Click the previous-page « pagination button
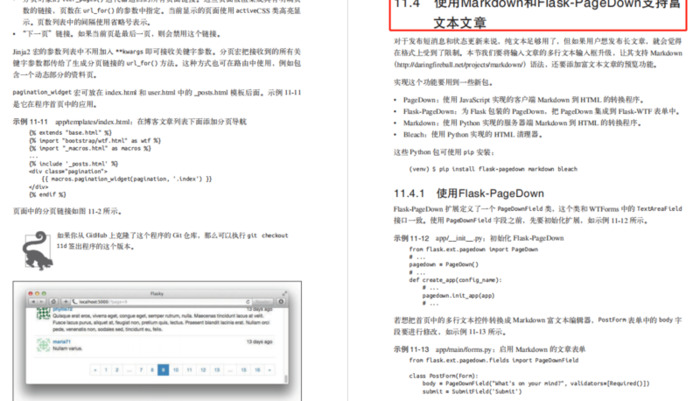700x401 pixels. (95, 370)
